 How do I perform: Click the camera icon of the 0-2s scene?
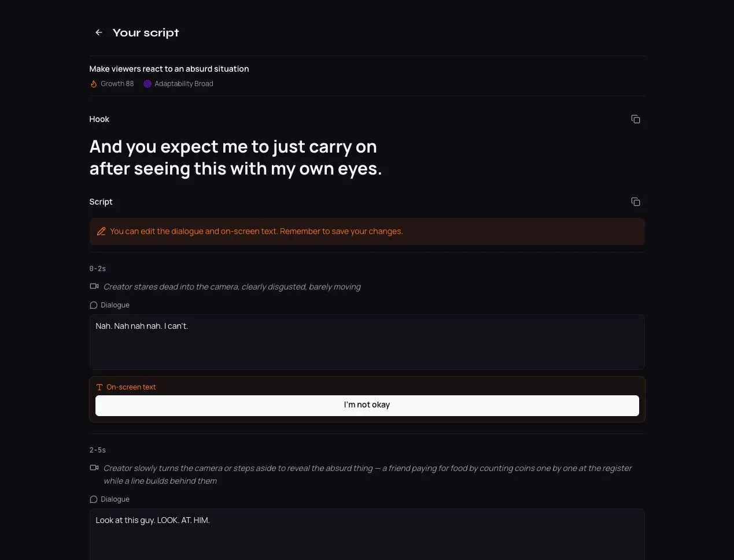click(x=94, y=286)
